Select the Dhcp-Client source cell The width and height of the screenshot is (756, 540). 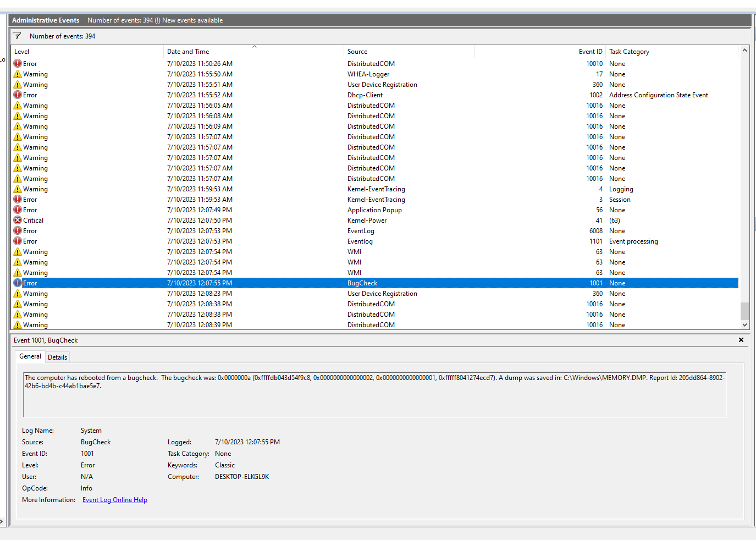[x=365, y=95]
